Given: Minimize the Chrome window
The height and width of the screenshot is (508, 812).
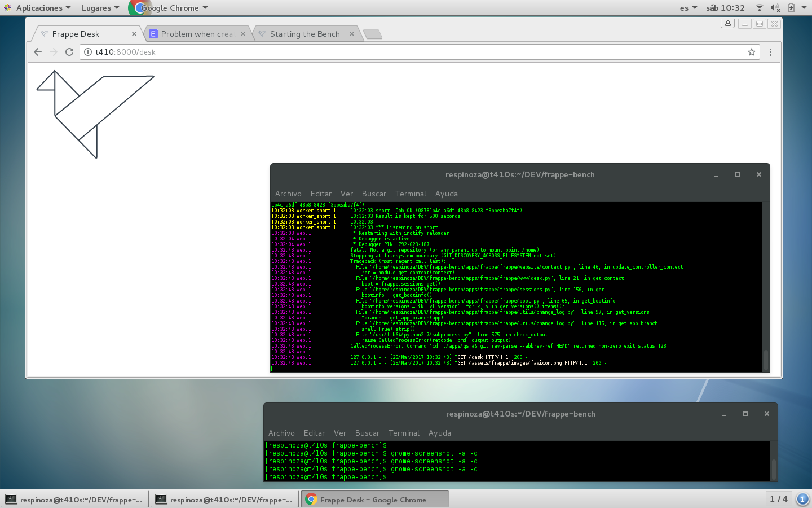Looking at the screenshot, I should click(745, 24).
